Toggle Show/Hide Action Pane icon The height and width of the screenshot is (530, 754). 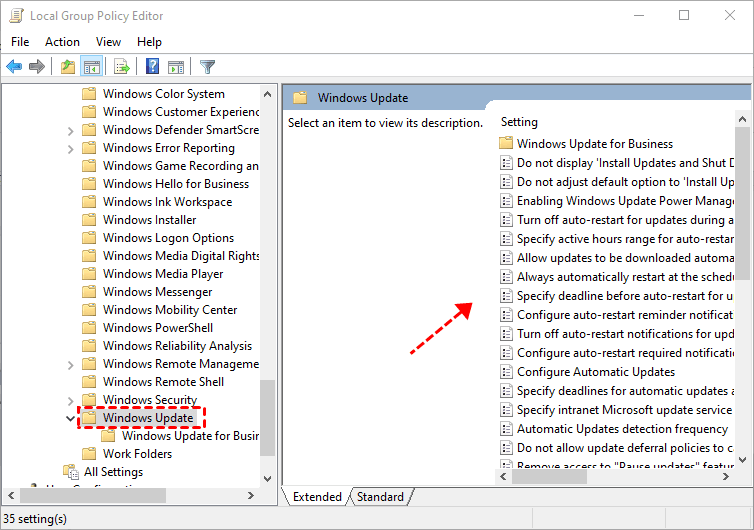tap(176, 67)
